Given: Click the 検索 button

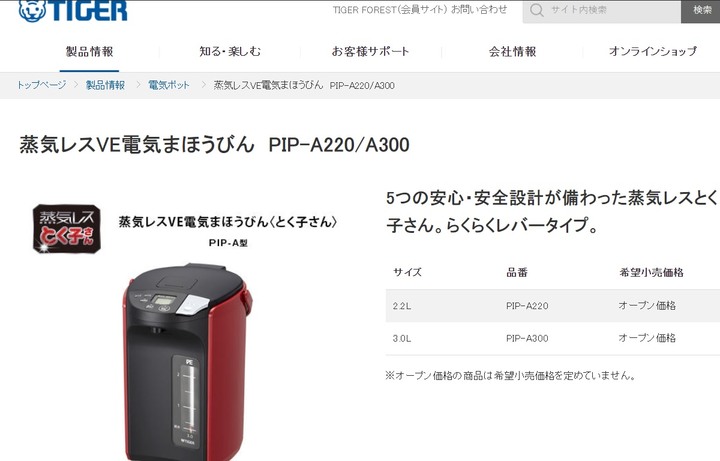Looking at the screenshot, I should click(701, 11).
